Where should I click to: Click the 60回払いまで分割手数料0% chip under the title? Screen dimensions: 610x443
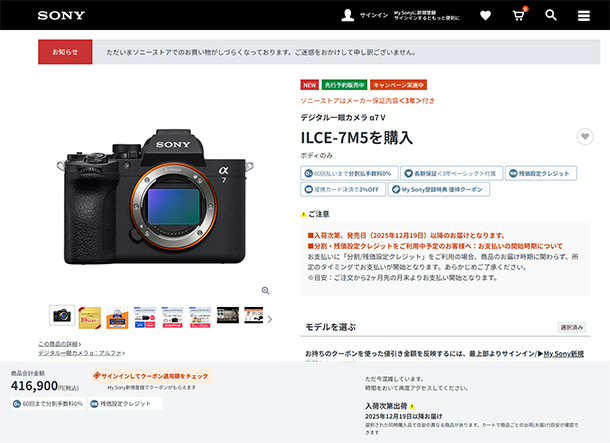(x=349, y=173)
